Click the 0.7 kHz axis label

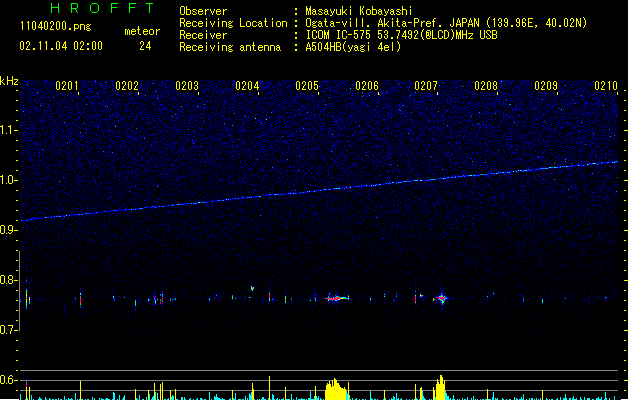(x=9, y=330)
